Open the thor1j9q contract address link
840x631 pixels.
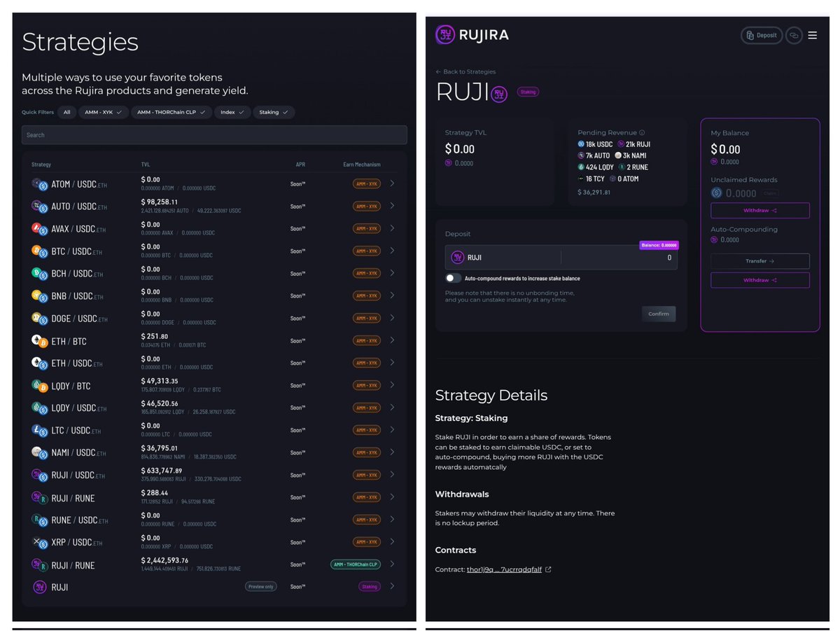pyautogui.click(x=504, y=569)
